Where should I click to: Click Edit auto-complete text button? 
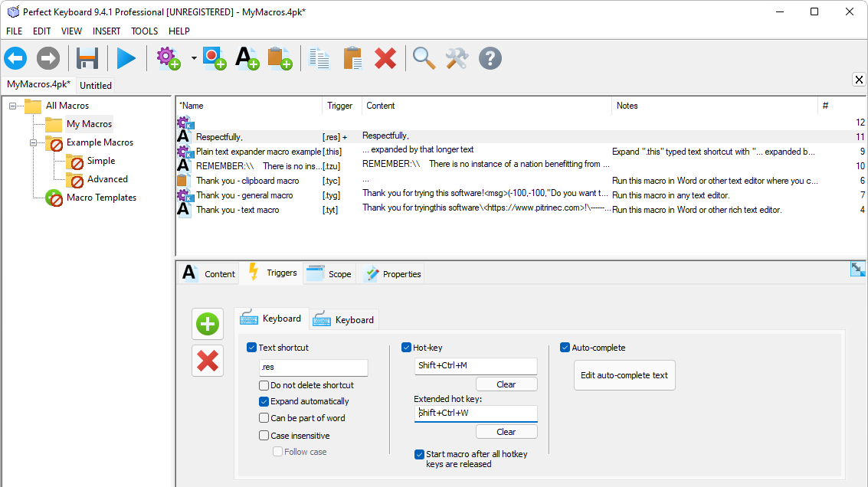tap(624, 375)
